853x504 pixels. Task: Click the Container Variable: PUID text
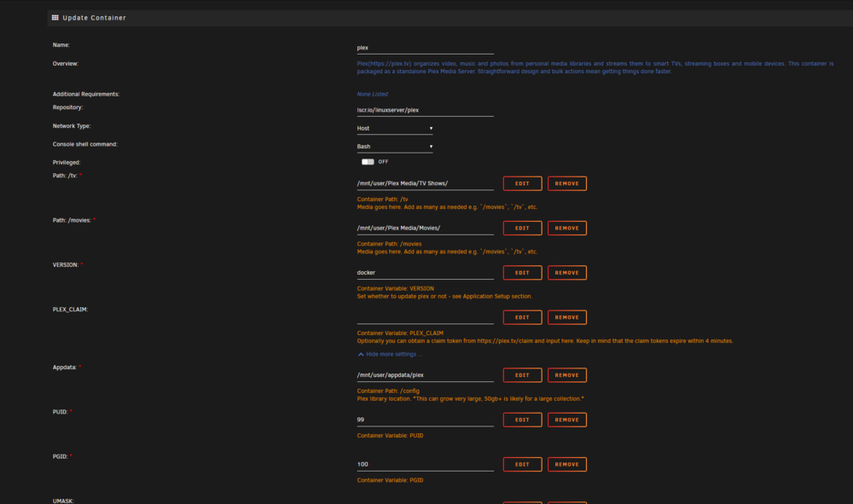tap(390, 435)
